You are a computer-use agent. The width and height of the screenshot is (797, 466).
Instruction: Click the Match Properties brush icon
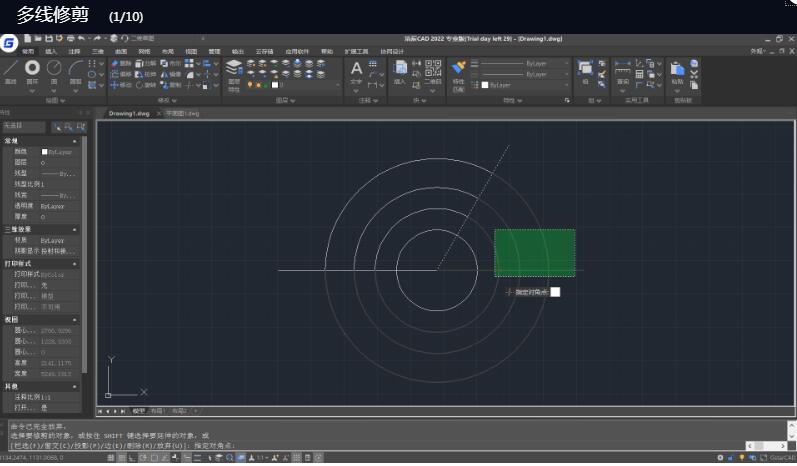(x=459, y=68)
